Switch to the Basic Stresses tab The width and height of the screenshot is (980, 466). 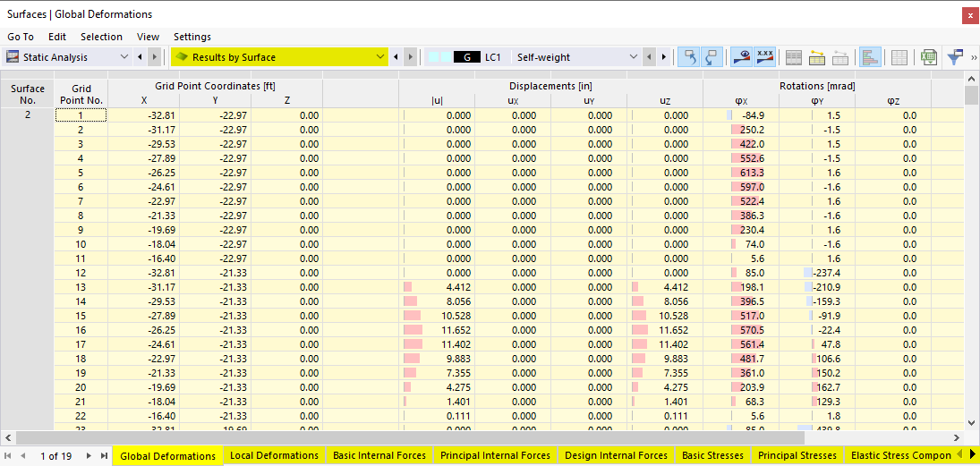(712, 455)
